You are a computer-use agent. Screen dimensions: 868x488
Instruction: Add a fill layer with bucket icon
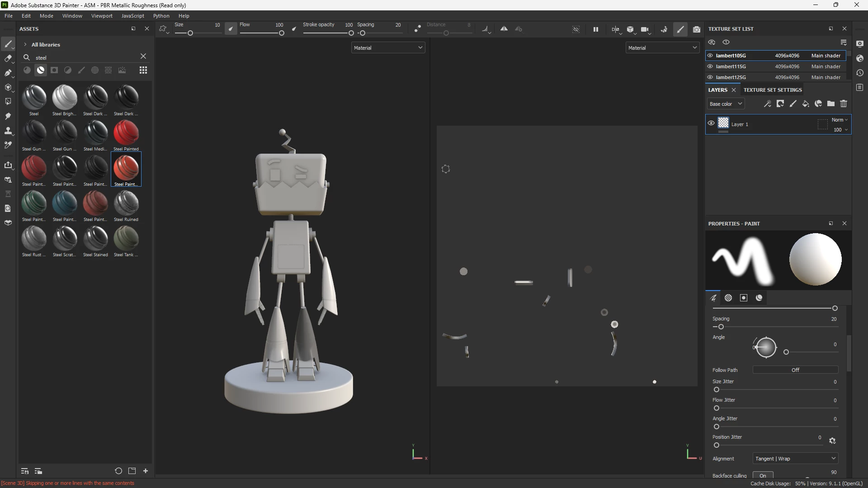[x=806, y=104]
